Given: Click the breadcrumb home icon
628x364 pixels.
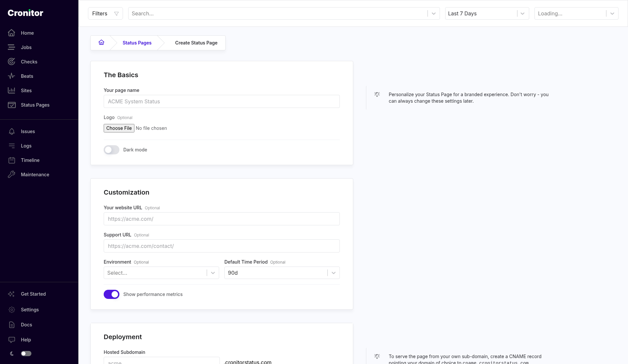Looking at the screenshot, I should [x=101, y=43].
